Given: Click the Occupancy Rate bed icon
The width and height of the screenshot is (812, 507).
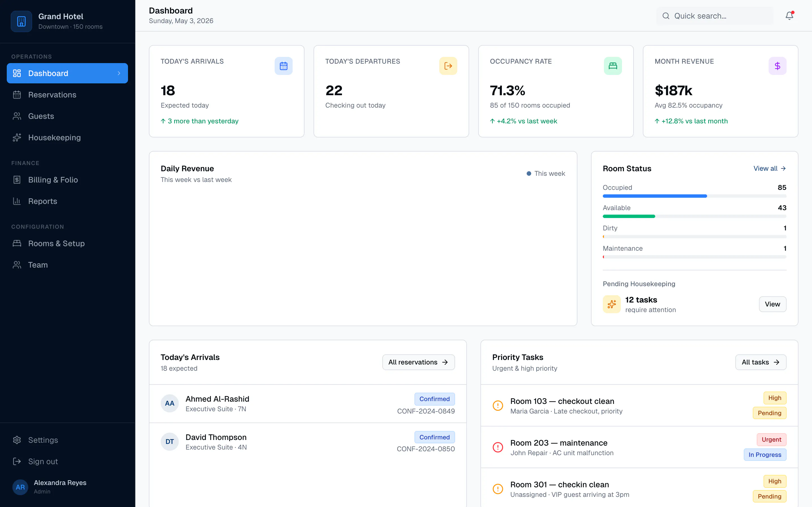Looking at the screenshot, I should 613,66.
